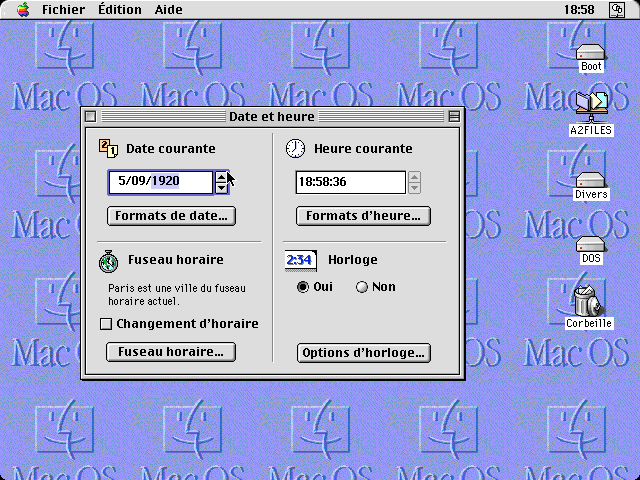
Task: Select the Boot disk icon
Action: (591, 53)
